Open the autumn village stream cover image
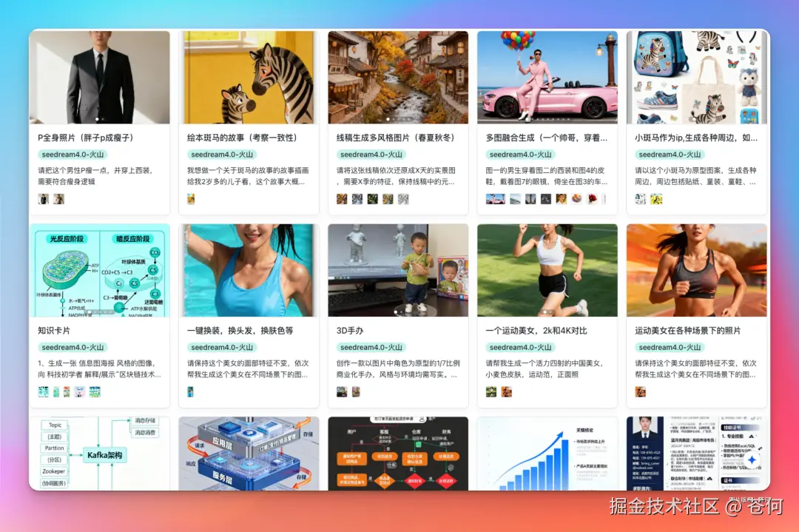This screenshot has height=532, width=799. coord(398,78)
